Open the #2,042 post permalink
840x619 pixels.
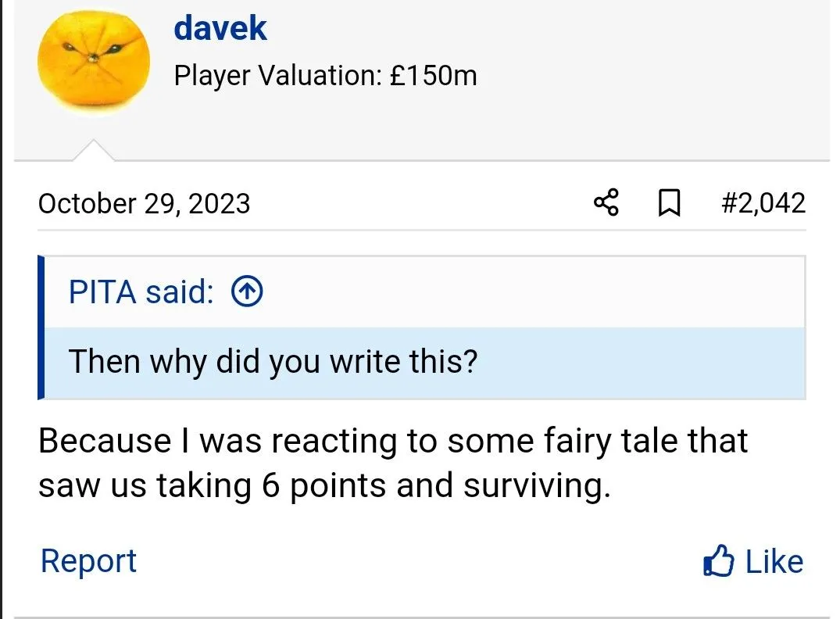763,203
